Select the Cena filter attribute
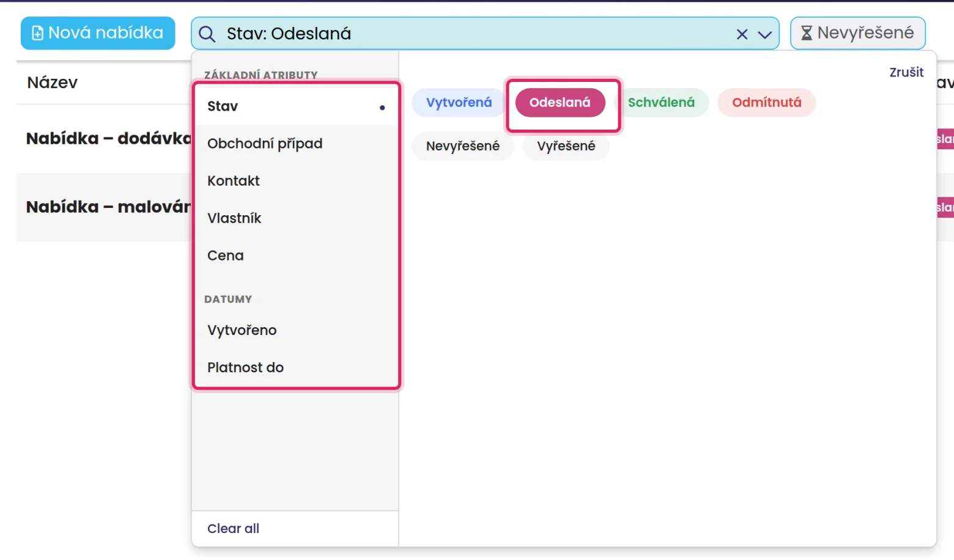 pyautogui.click(x=296, y=256)
